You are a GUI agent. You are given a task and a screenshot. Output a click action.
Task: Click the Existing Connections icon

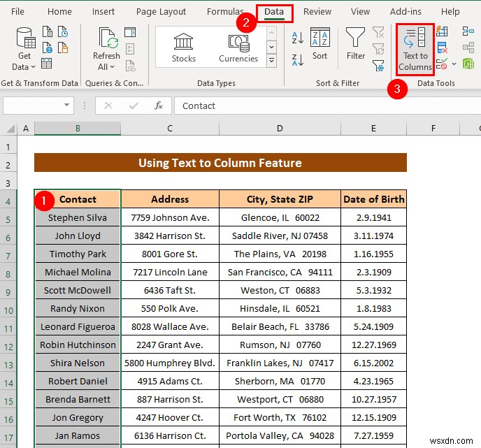(63, 48)
